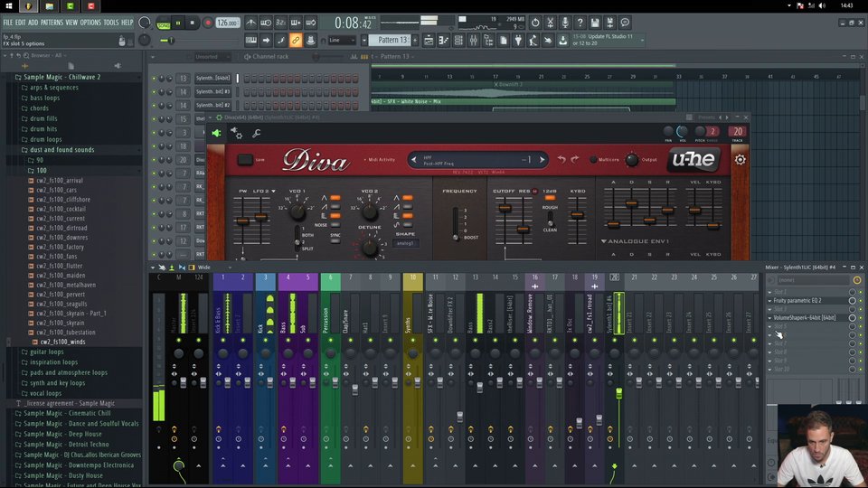This screenshot has height=488, width=868.
Task: Open the Line snap dropdown
Action: tap(342, 40)
